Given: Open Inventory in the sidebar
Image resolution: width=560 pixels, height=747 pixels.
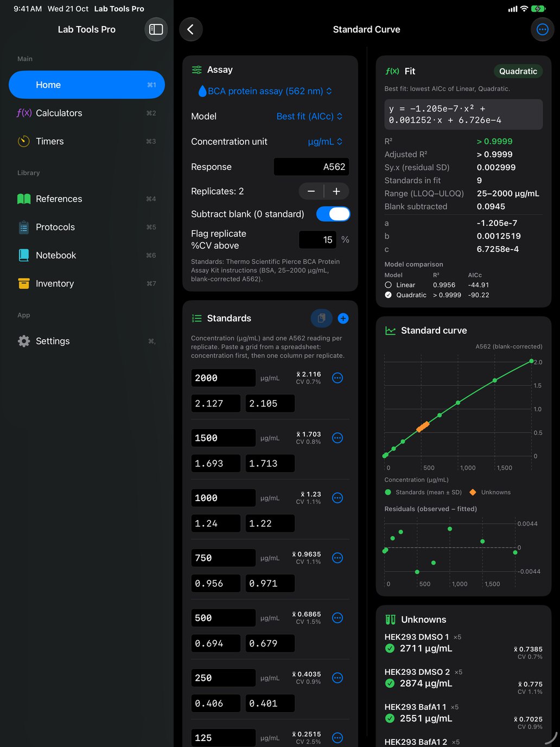Looking at the screenshot, I should (x=87, y=283).
